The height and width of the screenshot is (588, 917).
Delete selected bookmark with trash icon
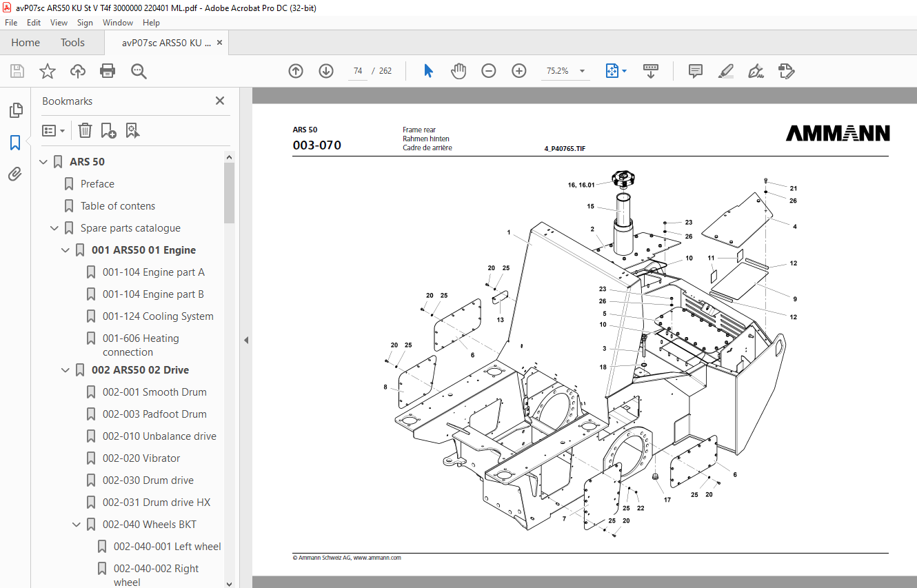[x=85, y=130]
